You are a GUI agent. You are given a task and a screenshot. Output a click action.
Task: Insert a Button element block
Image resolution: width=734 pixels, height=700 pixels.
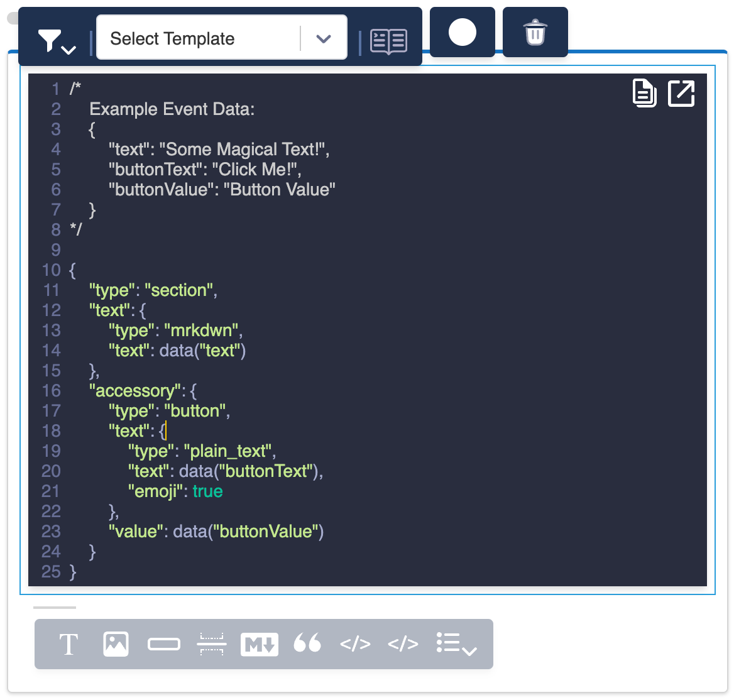(163, 643)
